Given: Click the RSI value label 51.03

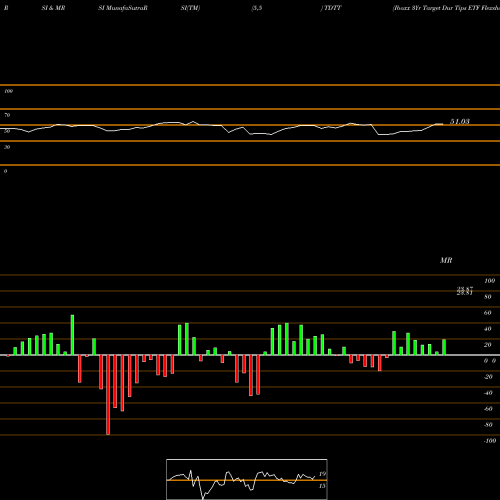Looking at the screenshot, I should point(460,122).
